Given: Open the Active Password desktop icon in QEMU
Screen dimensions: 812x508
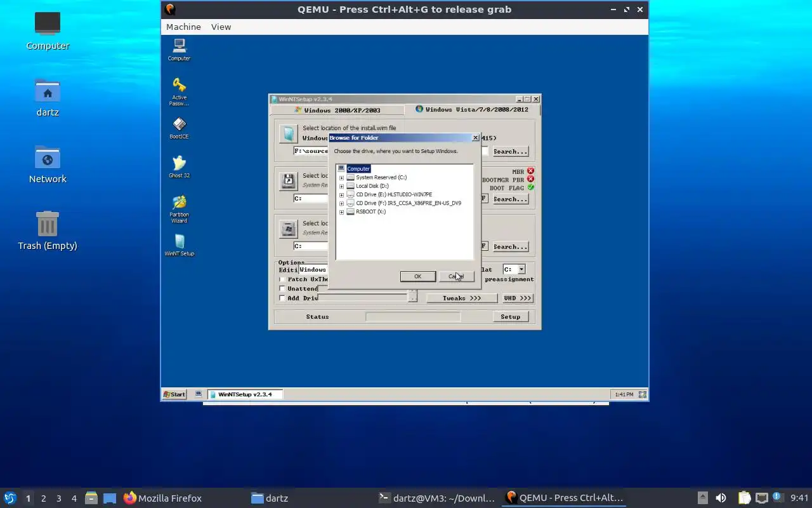Looking at the screenshot, I should coord(179,91).
